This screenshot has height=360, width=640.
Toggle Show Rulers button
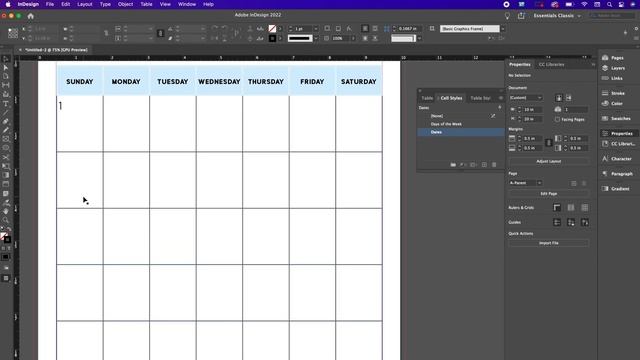pyautogui.click(x=557, y=208)
